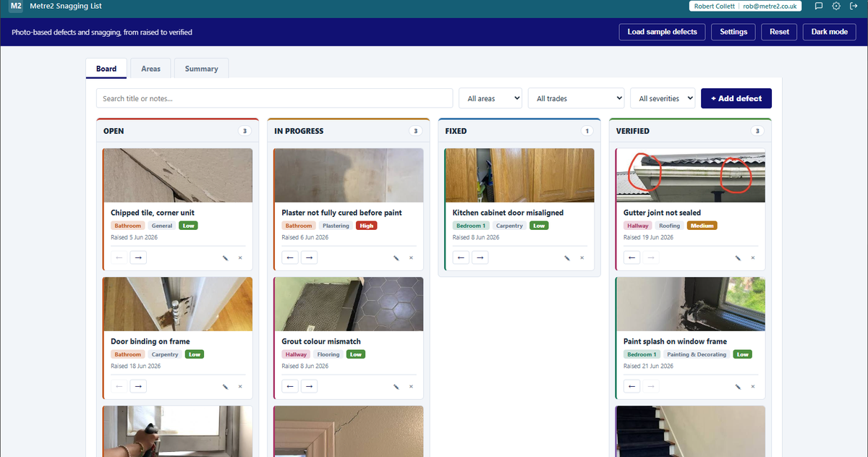Delete the Paint splash on window frame defect
Viewport: 868px width, 457px height.
(x=752, y=386)
